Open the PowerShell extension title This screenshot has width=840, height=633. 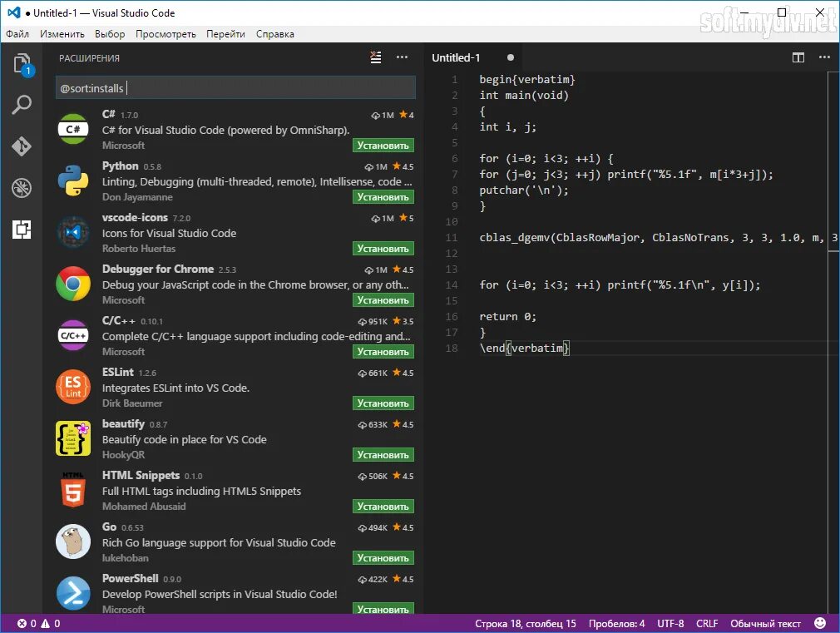point(131,578)
